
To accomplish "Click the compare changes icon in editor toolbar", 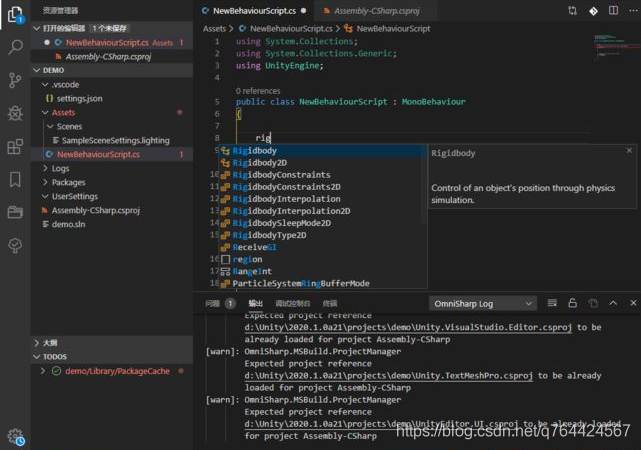I will pos(572,11).
